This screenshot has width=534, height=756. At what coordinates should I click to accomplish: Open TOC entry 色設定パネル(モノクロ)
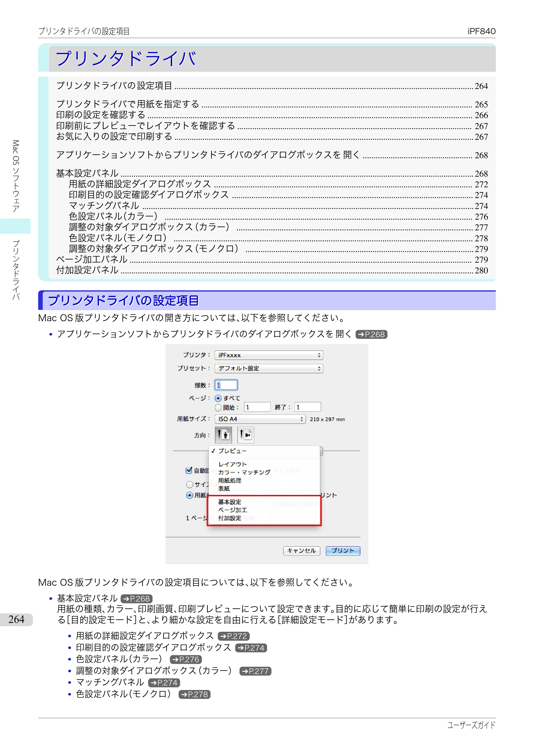pyautogui.click(x=278, y=238)
